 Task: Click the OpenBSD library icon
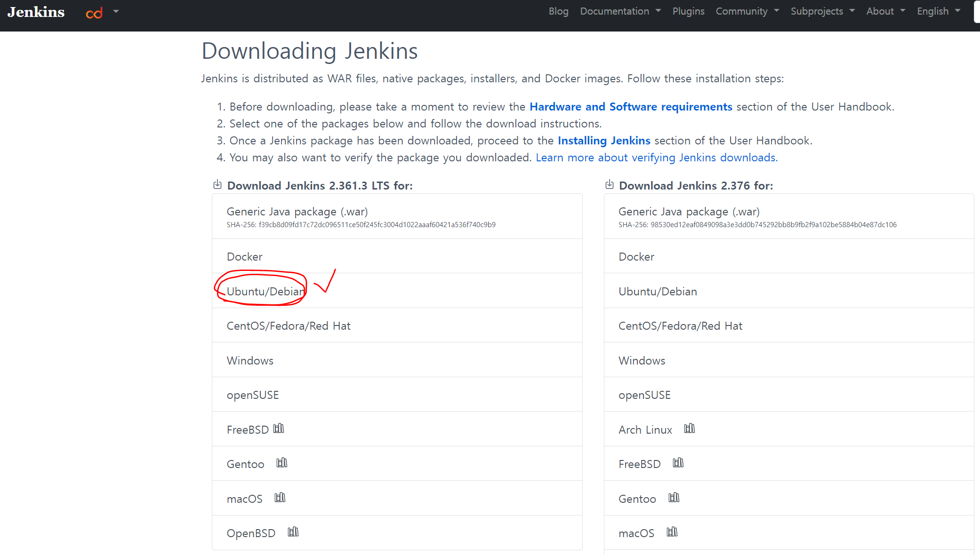tap(293, 532)
